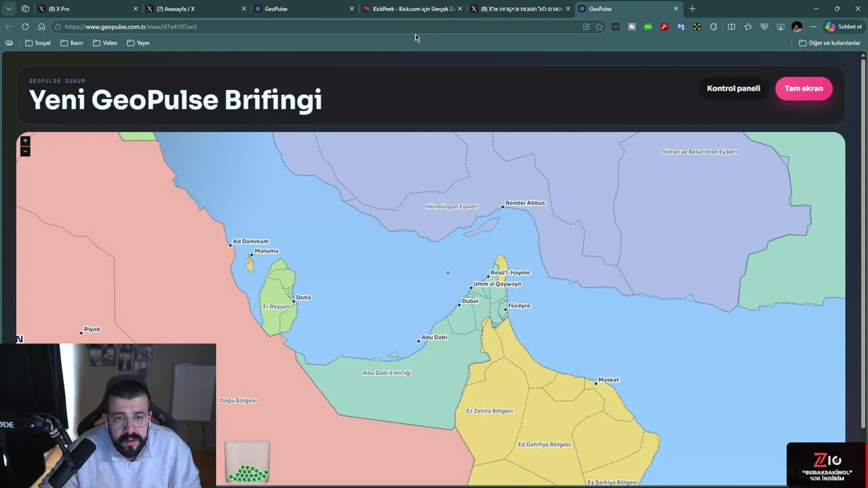Click the Tam ekran button
The width and height of the screenshot is (868, 488).
click(x=804, y=88)
